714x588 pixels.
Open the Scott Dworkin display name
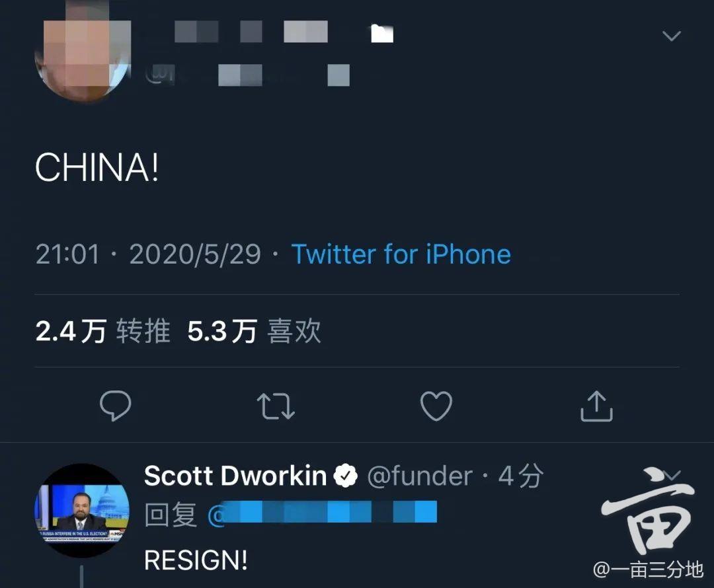pyautogui.click(x=235, y=476)
